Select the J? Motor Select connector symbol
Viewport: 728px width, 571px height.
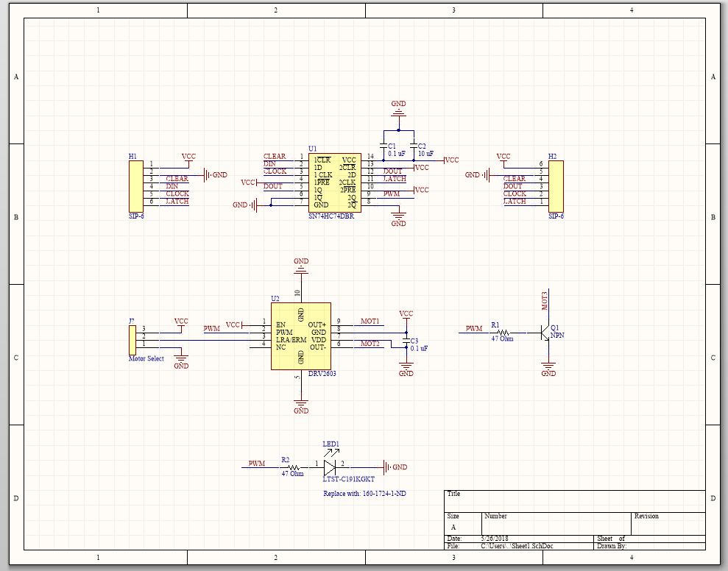(132, 340)
